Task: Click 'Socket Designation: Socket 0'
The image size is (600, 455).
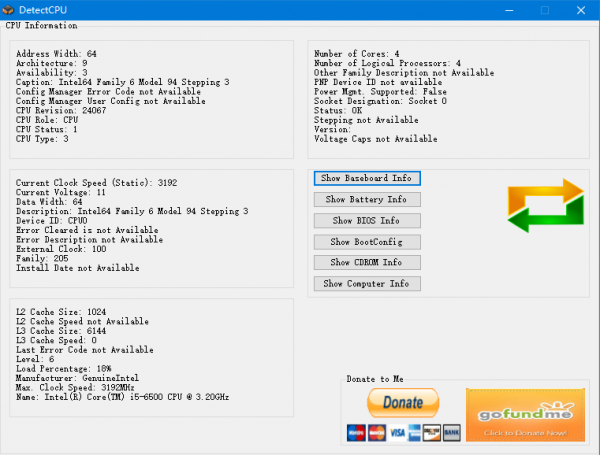Action: point(380,101)
